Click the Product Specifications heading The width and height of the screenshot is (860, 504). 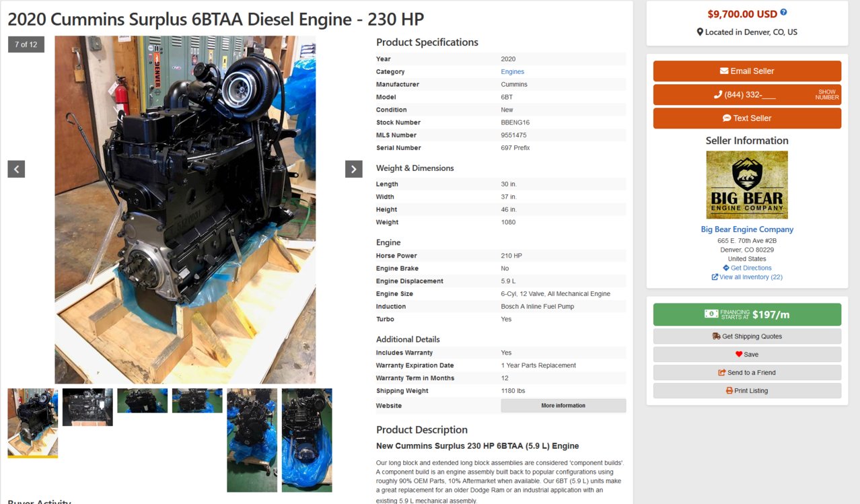427,42
